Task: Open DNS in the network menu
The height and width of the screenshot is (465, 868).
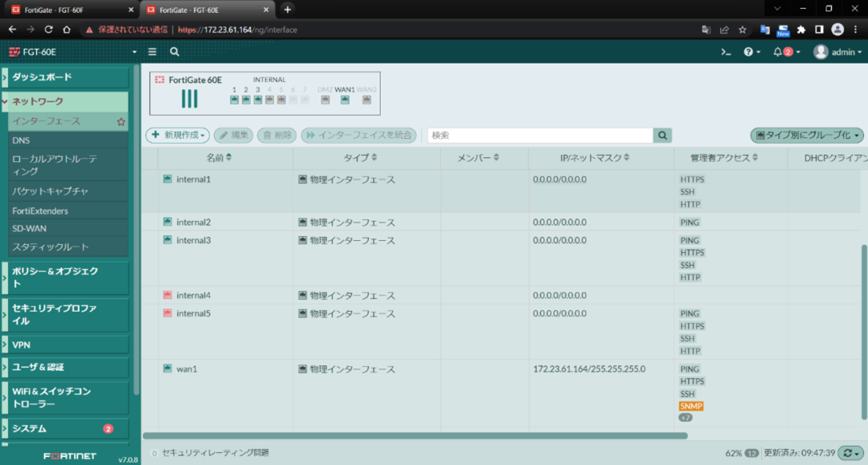Action: tap(68, 141)
